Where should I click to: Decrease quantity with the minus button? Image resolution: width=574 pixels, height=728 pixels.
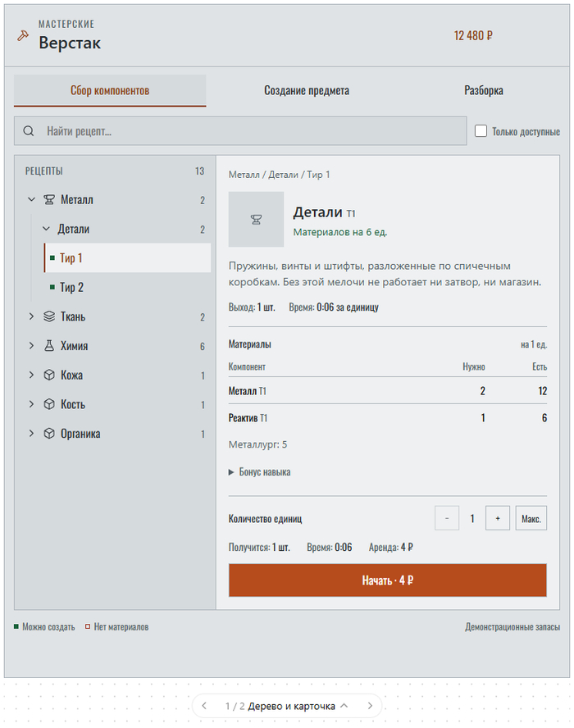point(447,518)
